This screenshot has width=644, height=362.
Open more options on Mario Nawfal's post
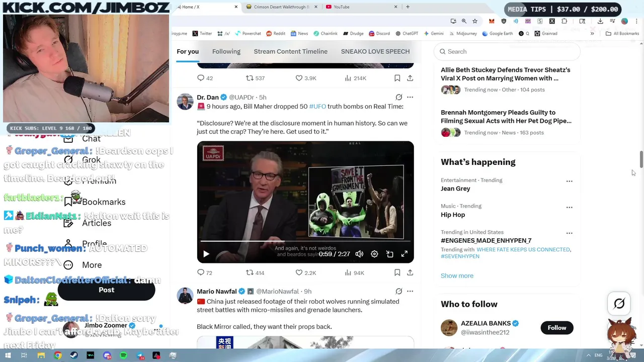click(x=410, y=291)
